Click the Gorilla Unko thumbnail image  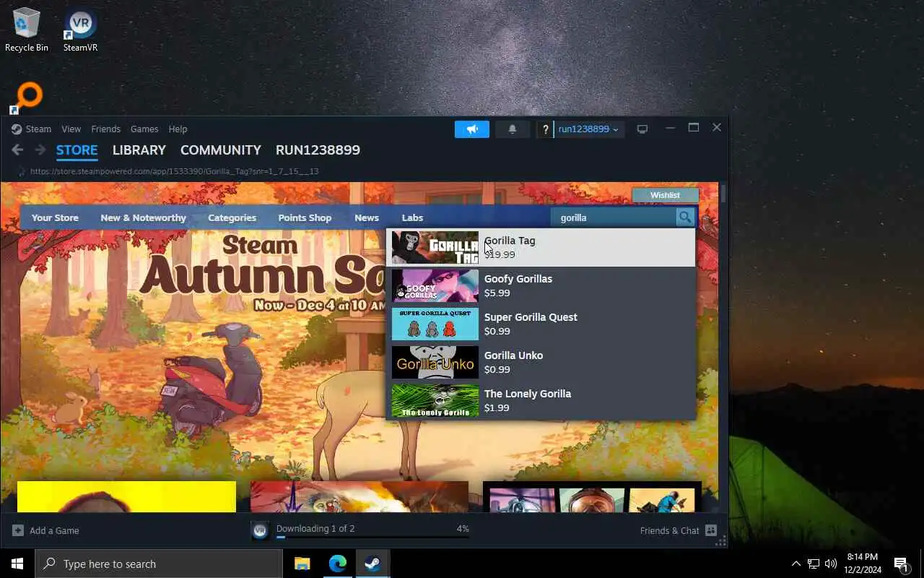[435, 363]
